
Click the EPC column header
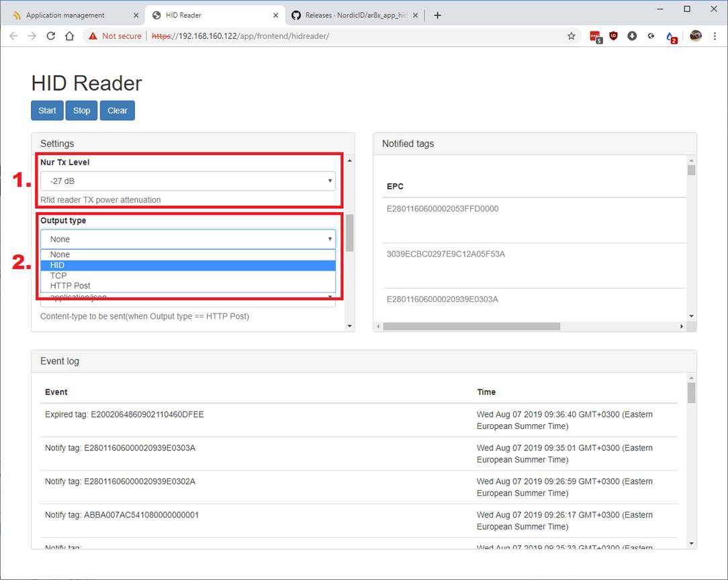[x=395, y=186]
